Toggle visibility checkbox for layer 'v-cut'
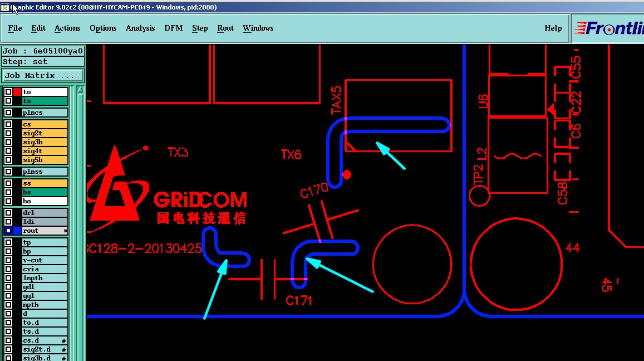 pyautogui.click(x=8, y=260)
